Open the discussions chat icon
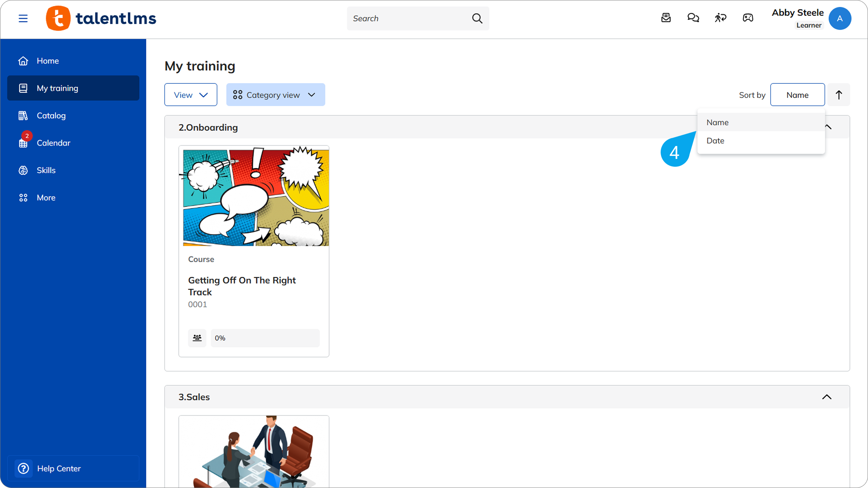 click(x=693, y=18)
